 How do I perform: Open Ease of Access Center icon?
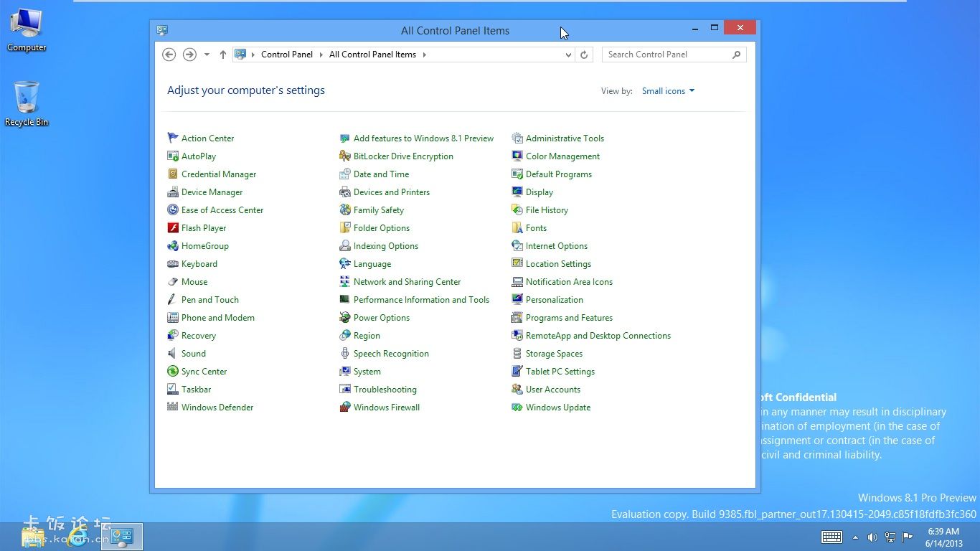[172, 209]
